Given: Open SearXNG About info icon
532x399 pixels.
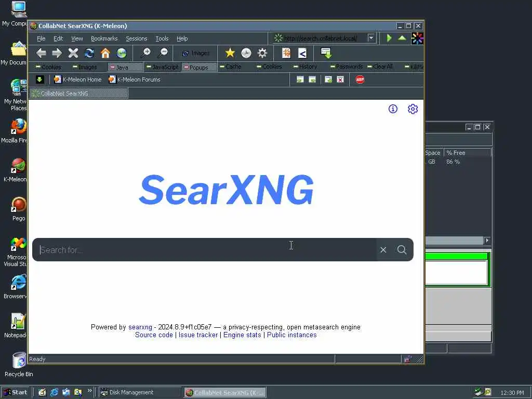Looking at the screenshot, I should click(x=393, y=109).
